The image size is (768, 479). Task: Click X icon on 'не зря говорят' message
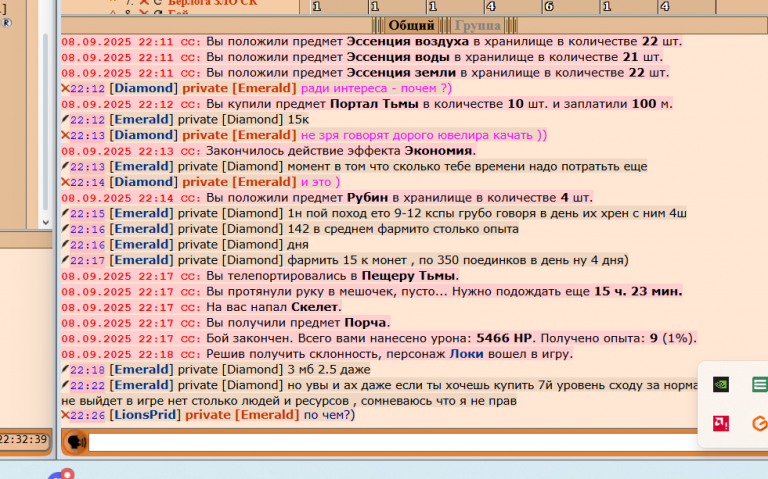[65, 135]
